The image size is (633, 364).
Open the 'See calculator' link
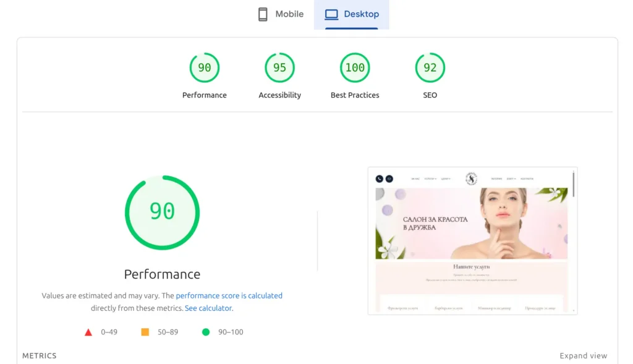click(x=208, y=308)
